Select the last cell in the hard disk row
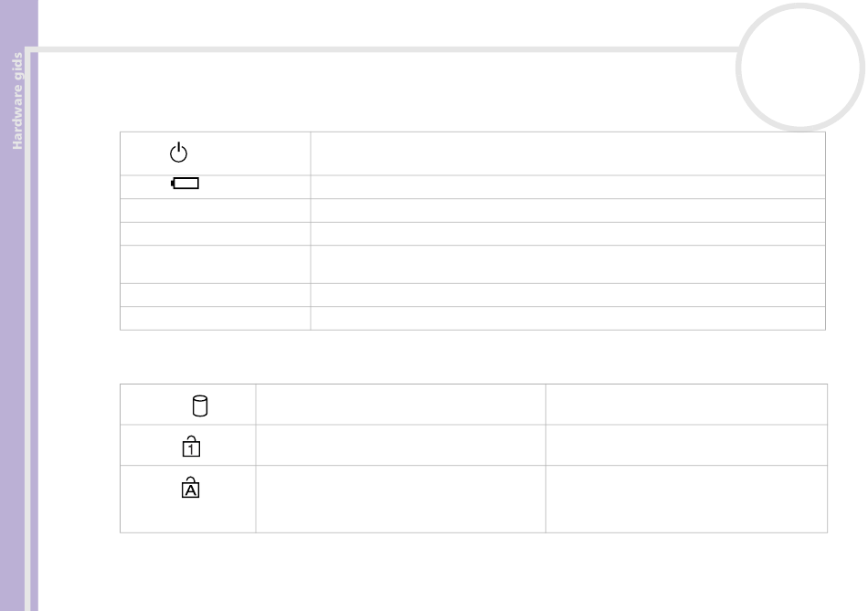Image resolution: width=868 pixels, height=611 pixels. click(x=686, y=405)
